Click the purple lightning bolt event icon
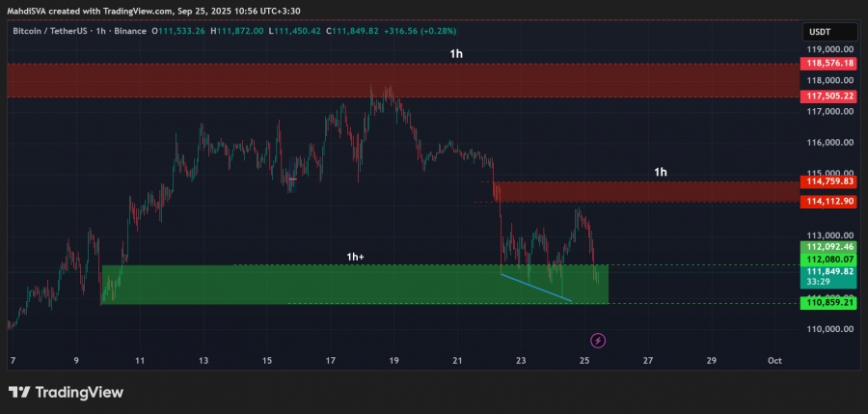 [598, 340]
